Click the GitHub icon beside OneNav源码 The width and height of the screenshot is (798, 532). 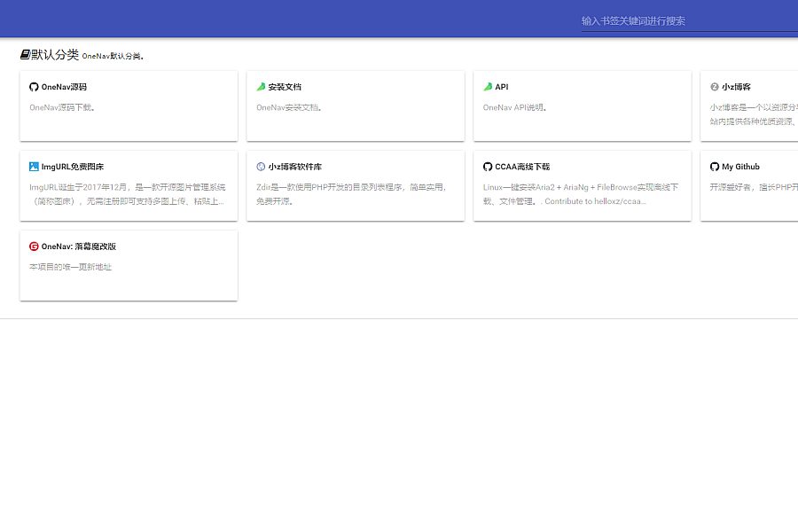click(x=34, y=87)
